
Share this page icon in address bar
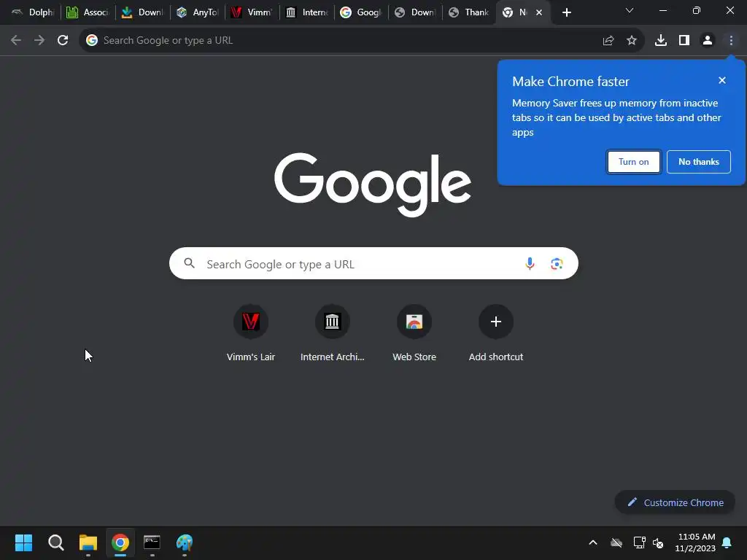pos(608,41)
